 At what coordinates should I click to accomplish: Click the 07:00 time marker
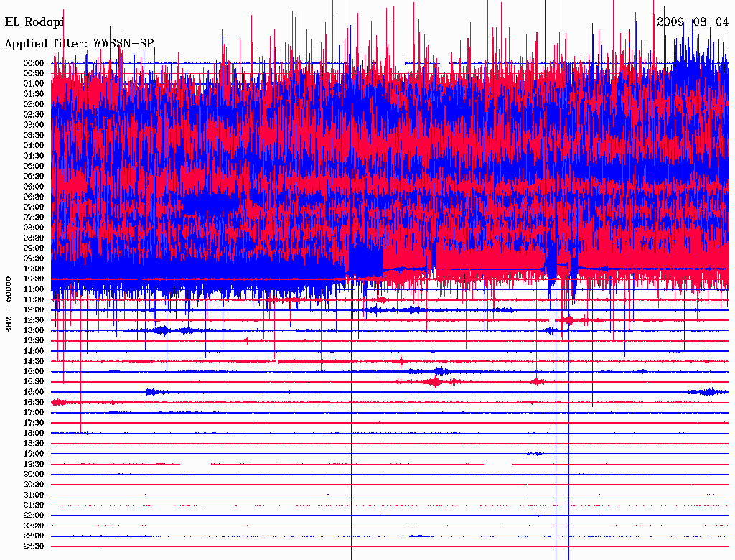(34, 207)
